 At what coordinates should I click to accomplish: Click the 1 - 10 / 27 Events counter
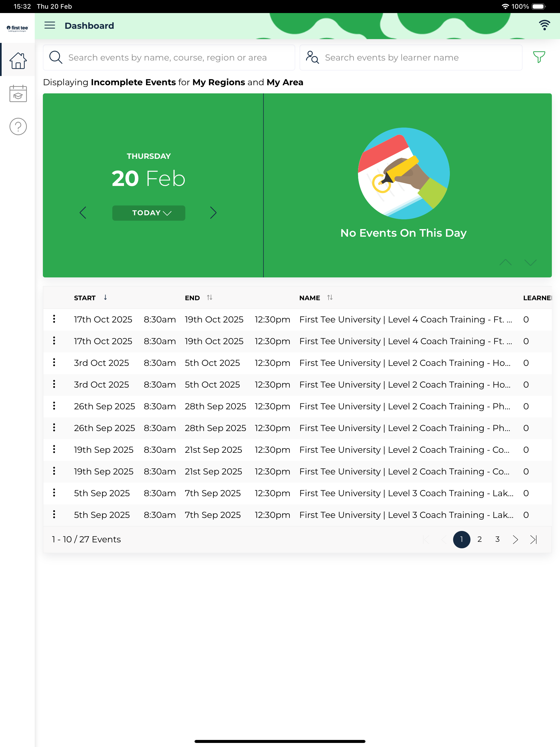(x=86, y=539)
